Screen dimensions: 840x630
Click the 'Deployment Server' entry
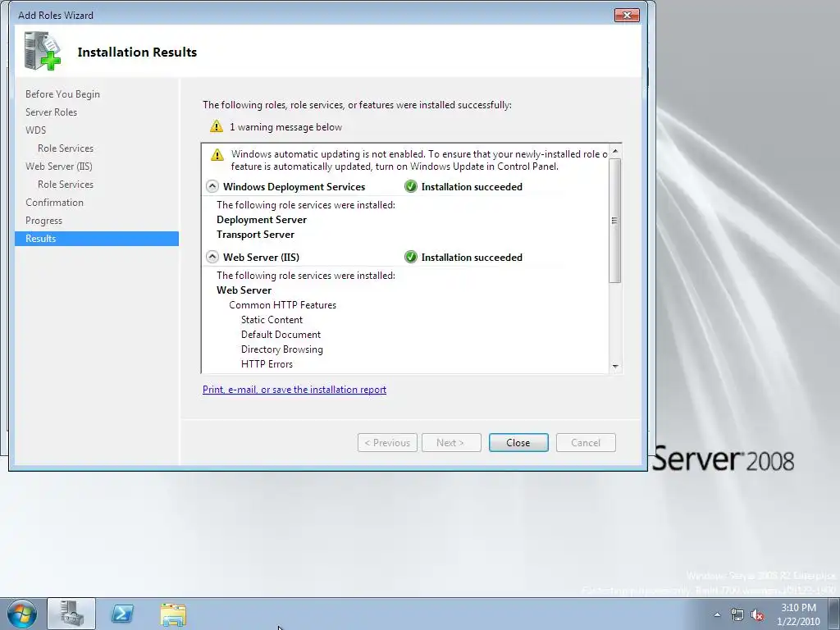coord(262,220)
